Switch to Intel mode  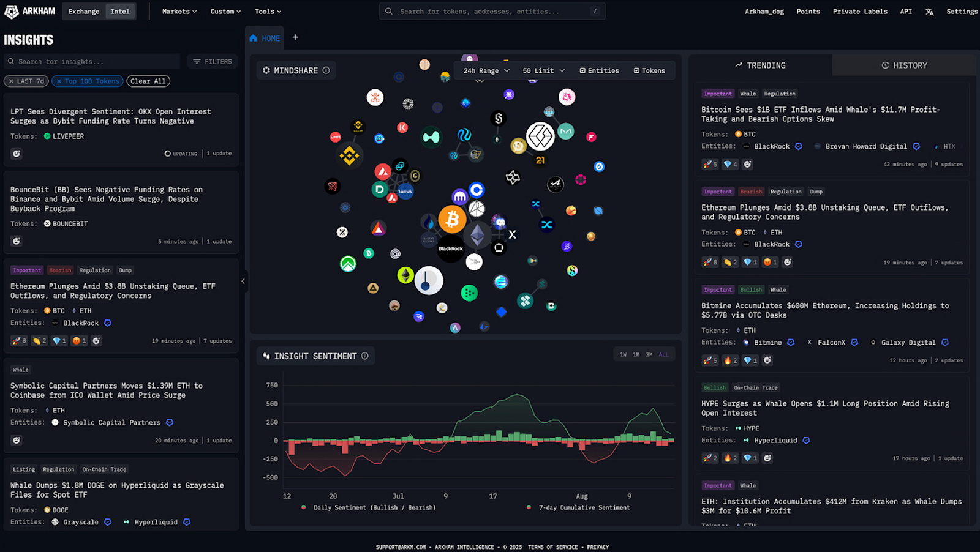tap(120, 12)
